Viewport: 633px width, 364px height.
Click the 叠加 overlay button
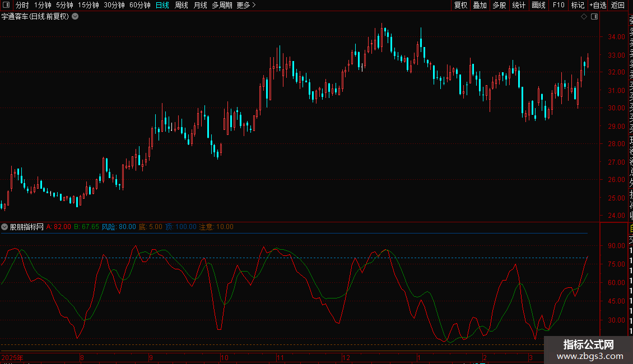tap(480, 5)
